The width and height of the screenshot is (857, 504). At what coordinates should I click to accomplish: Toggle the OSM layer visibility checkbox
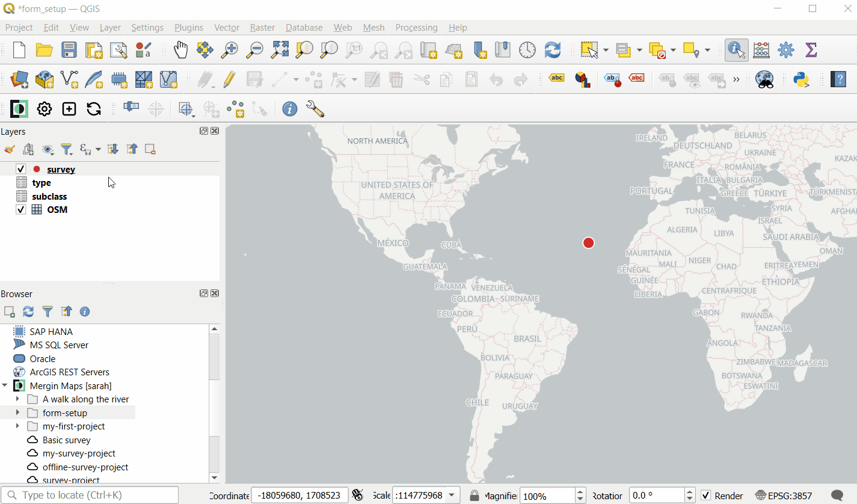point(21,210)
